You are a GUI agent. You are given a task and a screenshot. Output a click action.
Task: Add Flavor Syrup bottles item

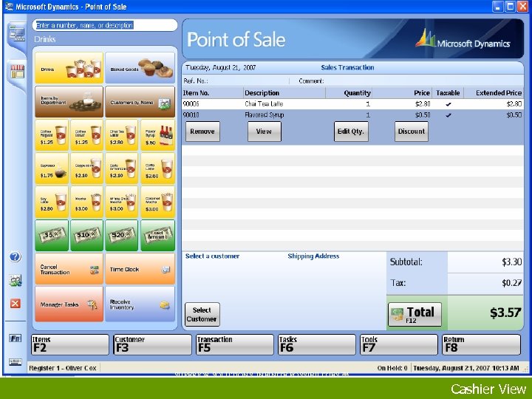[157, 135]
